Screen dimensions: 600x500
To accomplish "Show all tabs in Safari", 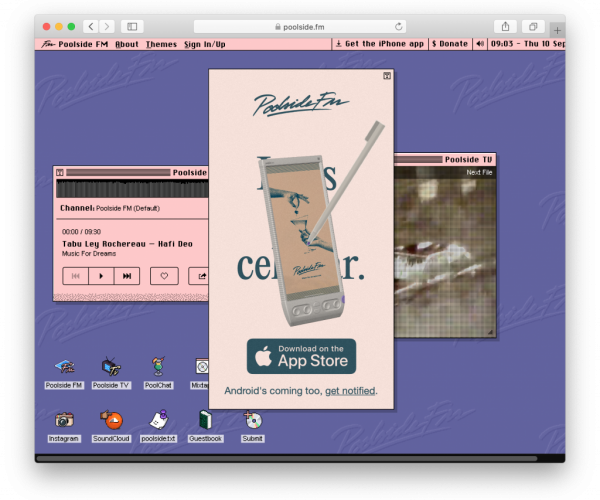I will pos(533,26).
